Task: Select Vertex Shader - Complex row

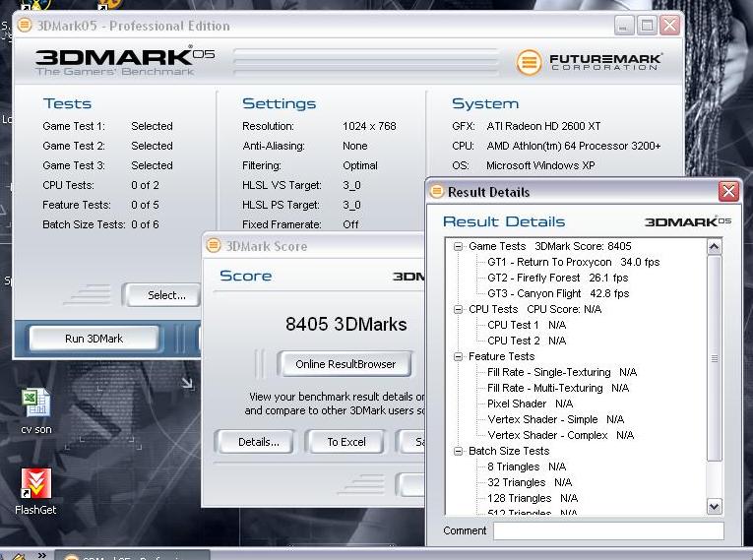Action: [560, 435]
